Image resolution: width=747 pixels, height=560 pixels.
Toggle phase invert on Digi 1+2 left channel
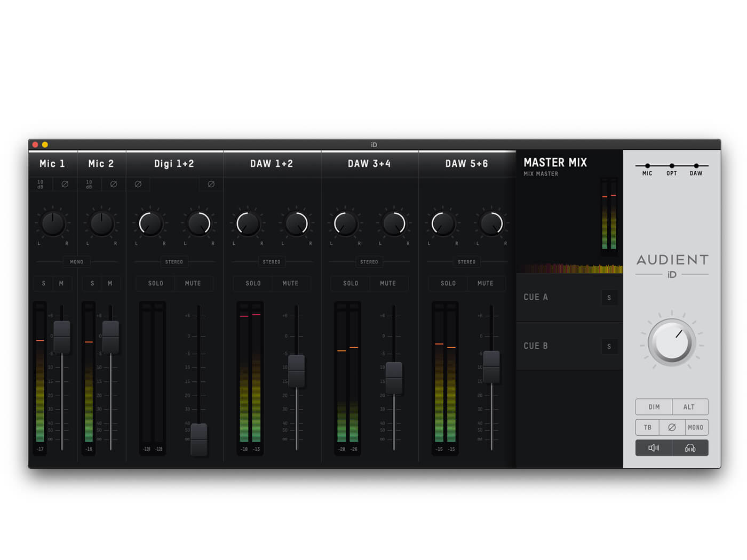click(x=138, y=184)
